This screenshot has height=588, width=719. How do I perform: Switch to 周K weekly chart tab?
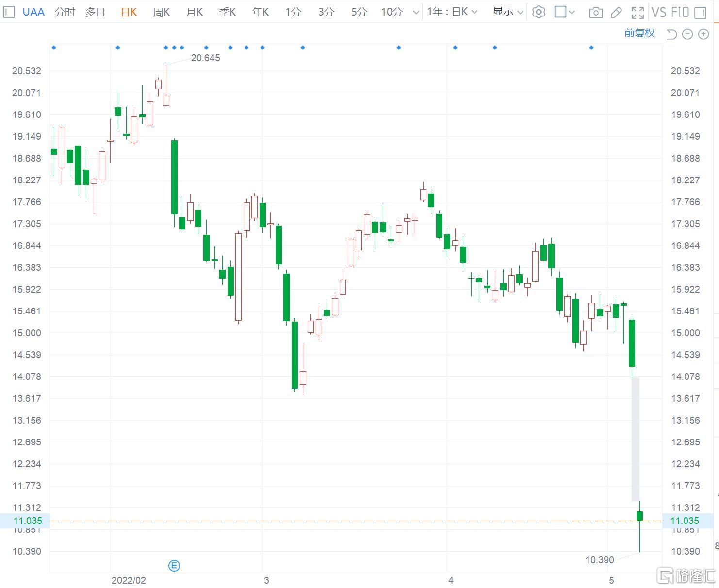coord(161,12)
